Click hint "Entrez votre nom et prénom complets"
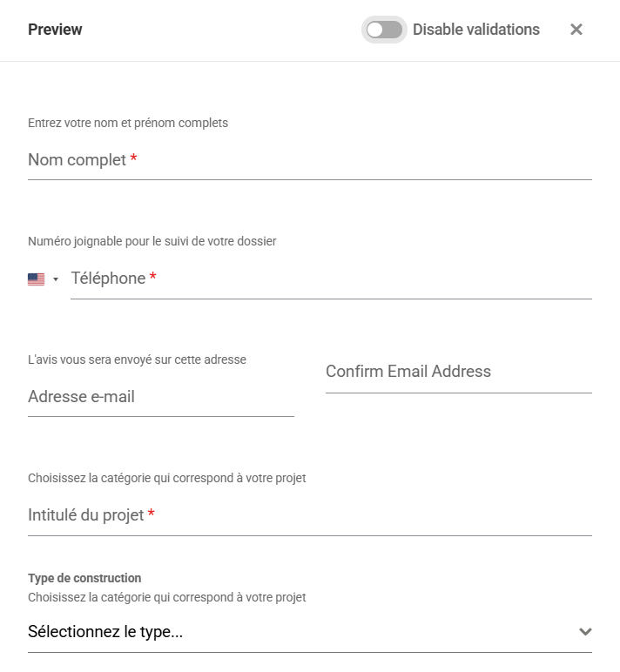Screen dimensions: 620x672 coord(128,123)
